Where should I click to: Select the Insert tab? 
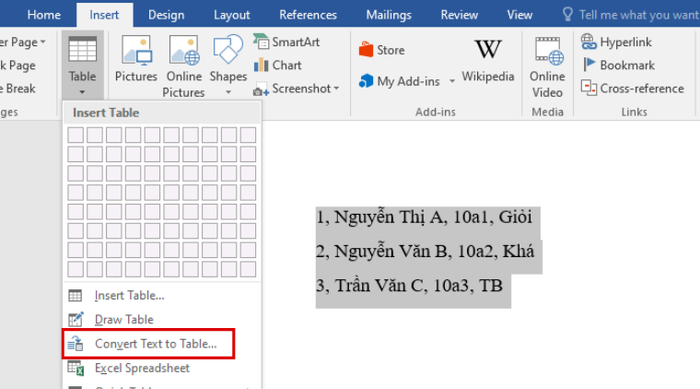104,15
